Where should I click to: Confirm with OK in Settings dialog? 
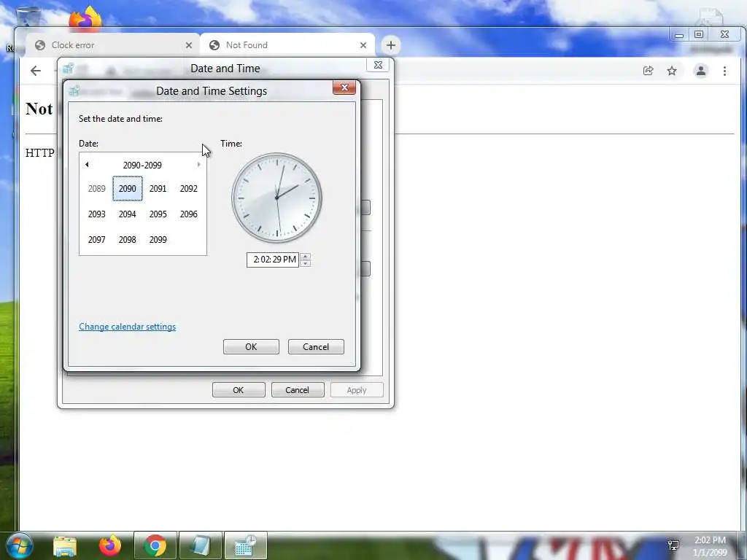coord(251,346)
